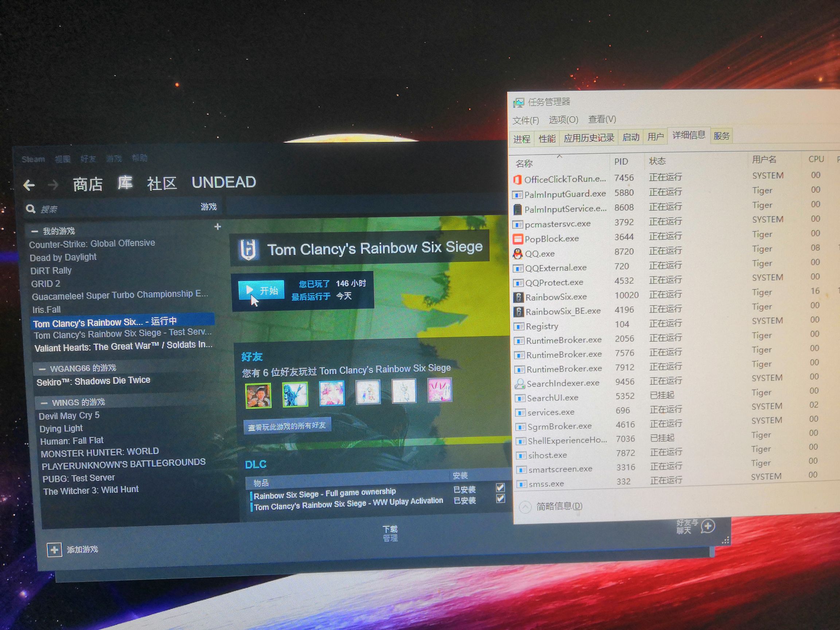Select The Witcher 3: Wild Hunt
The height and width of the screenshot is (630, 840).
(x=91, y=490)
